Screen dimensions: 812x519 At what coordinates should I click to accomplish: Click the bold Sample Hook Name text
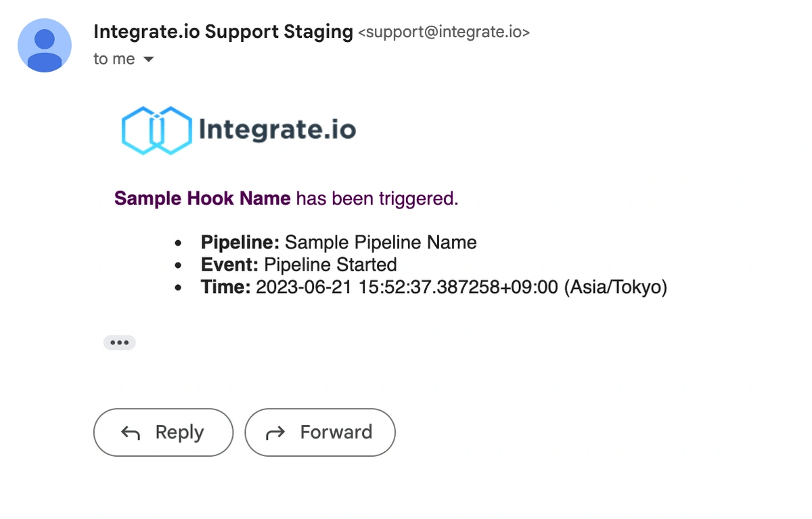pyautogui.click(x=202, y=198)
